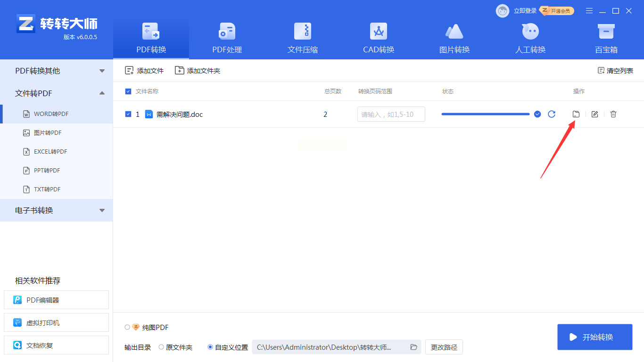Image resolution: width=644 pixels, height=362 pixels.
Task: Click the file name 需解决问题.doc
Action: click(180, 115)
